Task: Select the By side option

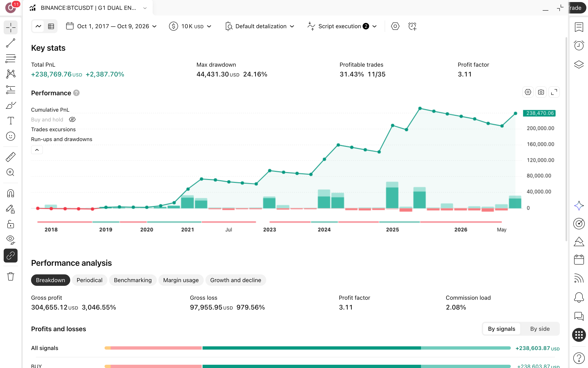Action: coord(540,329)
